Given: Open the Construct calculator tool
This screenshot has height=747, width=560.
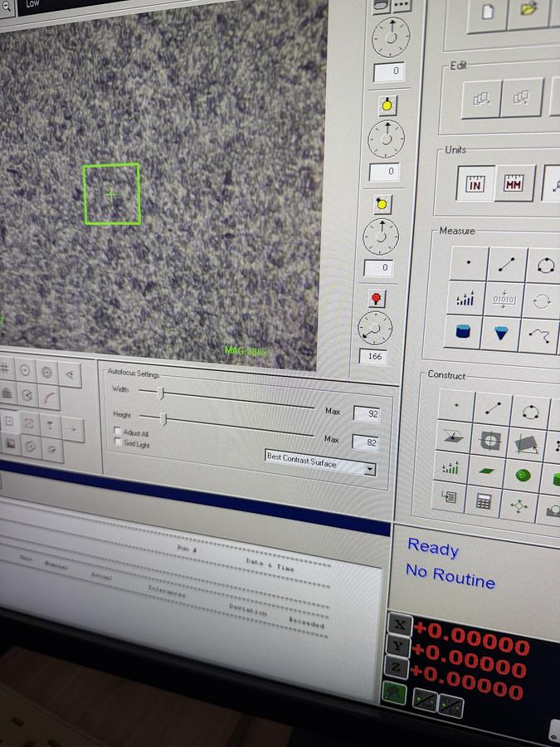Looking at the screenshot, I should [484, 500].
